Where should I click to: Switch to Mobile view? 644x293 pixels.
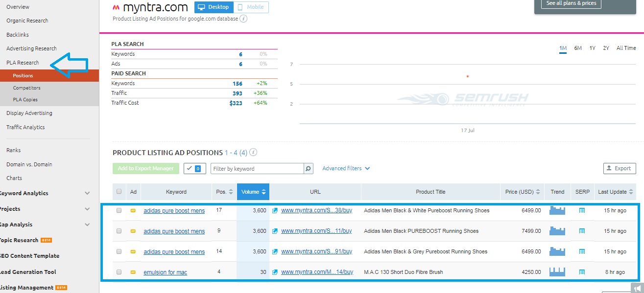coord(251,7)
